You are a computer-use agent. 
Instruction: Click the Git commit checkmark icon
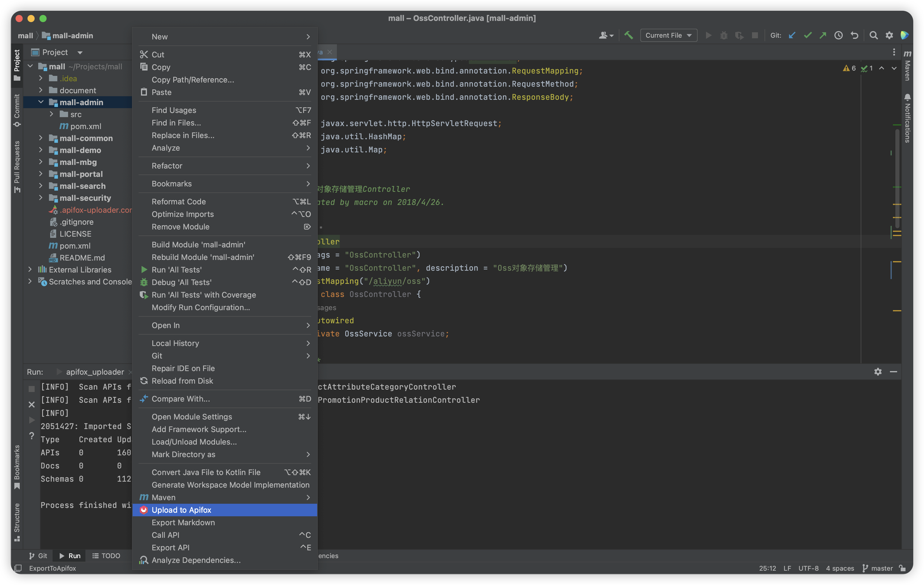808,35
